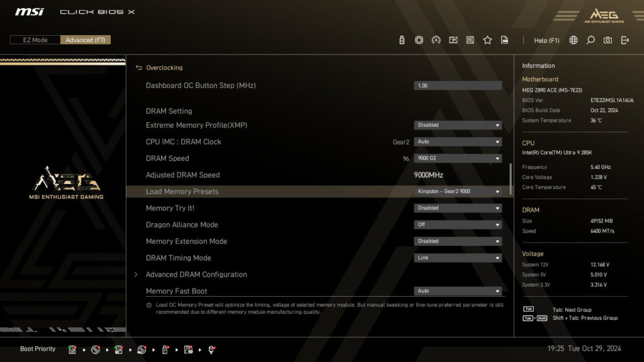This screenshot has width=644, height=362.
Task: Click the core voltage value "1.228 V"
Action: pos(599,177)
